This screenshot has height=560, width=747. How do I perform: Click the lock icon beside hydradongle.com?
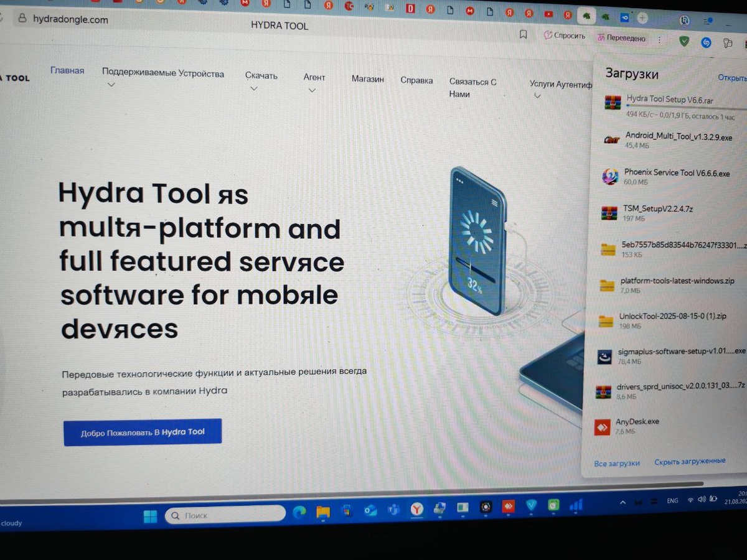(22, 19)
